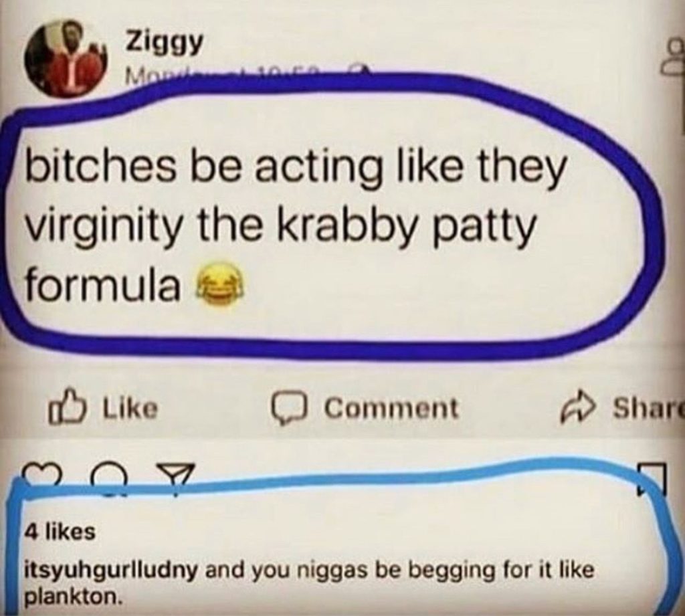Click the Comment button label
The width and height of the screenshot is (685, 616).
(391, 409)
